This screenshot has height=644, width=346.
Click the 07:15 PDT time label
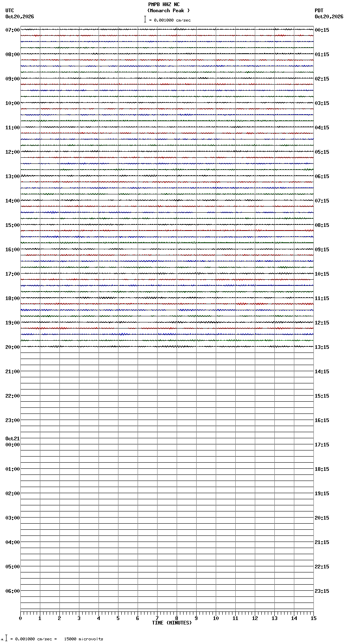(322, 201)
